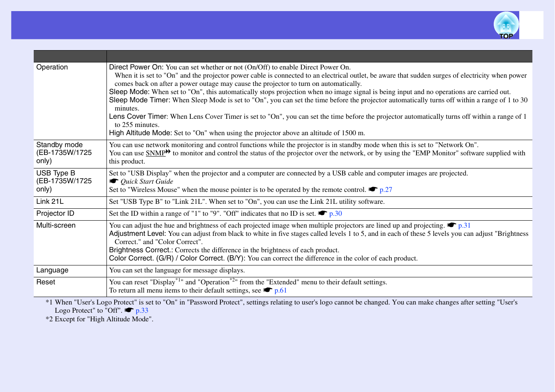Image resolution: width=555 pixels, height=392 pixels.
Task: Open the p.27 page link
Action: [386, 190]
